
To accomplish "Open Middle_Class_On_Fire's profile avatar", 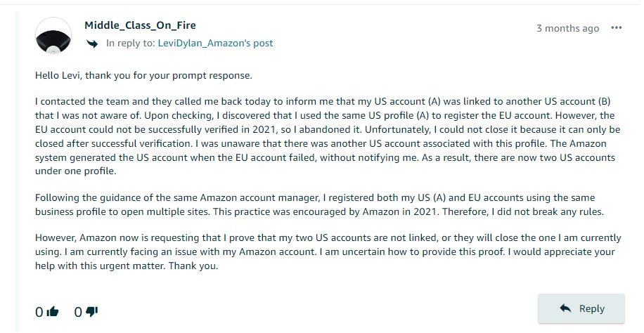I will [53, 36].
